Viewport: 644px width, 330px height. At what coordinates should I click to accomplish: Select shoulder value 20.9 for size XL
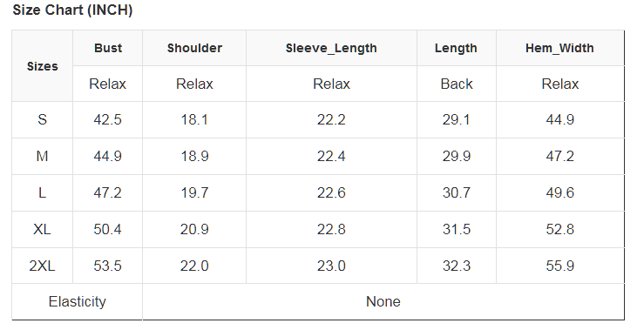194,230
